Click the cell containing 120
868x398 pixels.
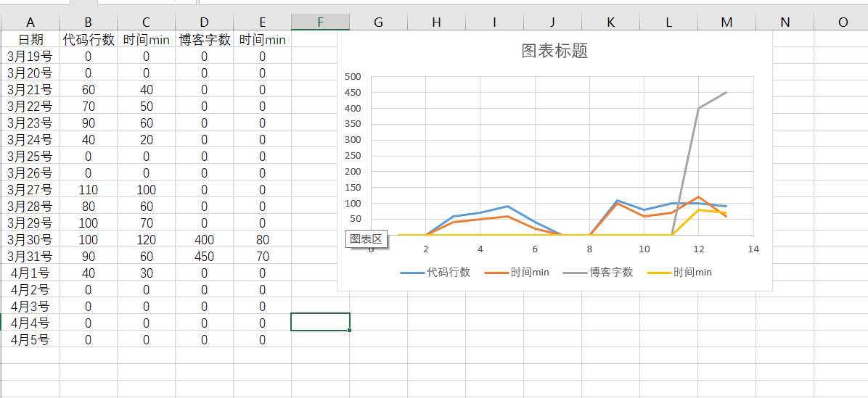[146, 239]
